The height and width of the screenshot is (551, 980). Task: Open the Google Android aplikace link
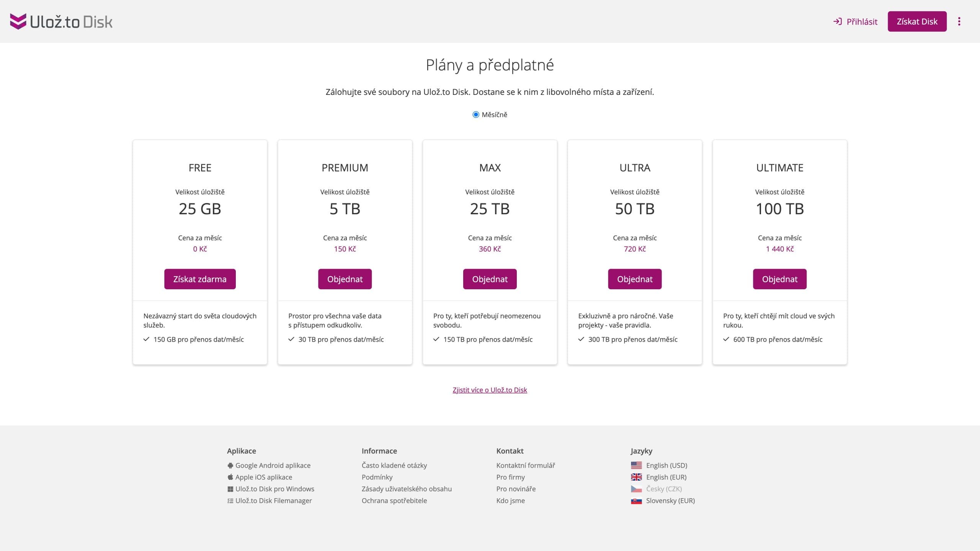(273, 466)
